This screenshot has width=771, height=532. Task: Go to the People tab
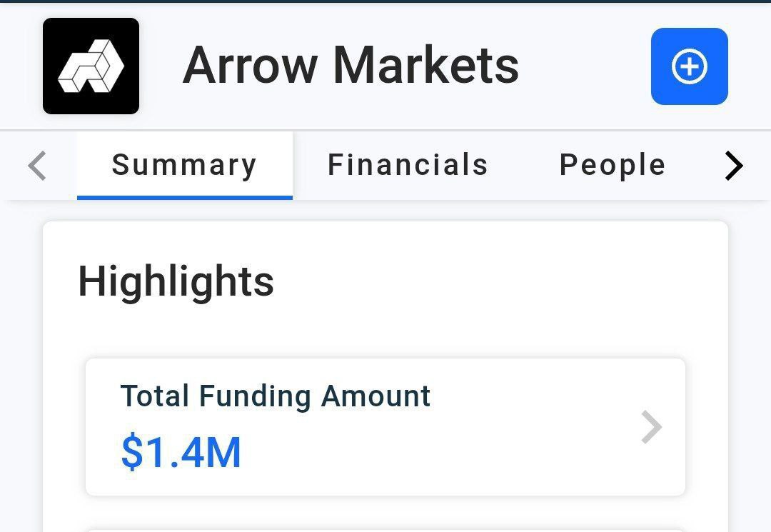613,166
